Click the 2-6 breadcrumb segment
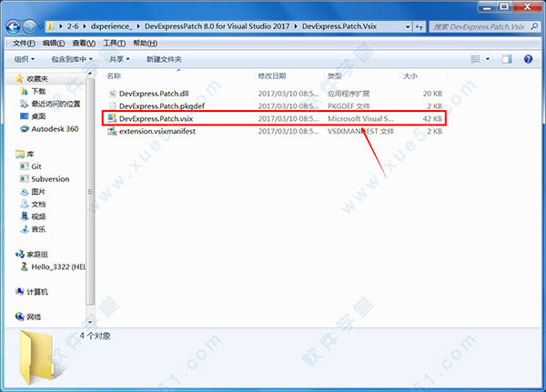546x392 pixels. pos(73,26)
